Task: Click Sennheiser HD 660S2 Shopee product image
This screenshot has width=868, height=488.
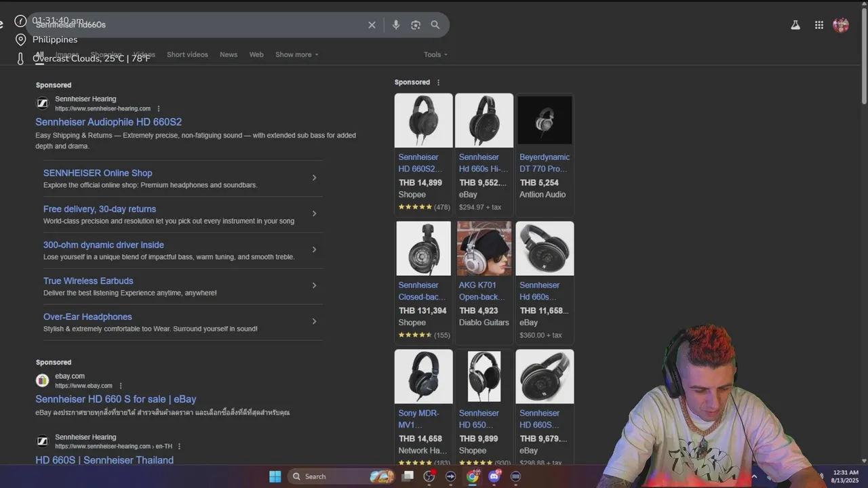Action: pos(424,121)
